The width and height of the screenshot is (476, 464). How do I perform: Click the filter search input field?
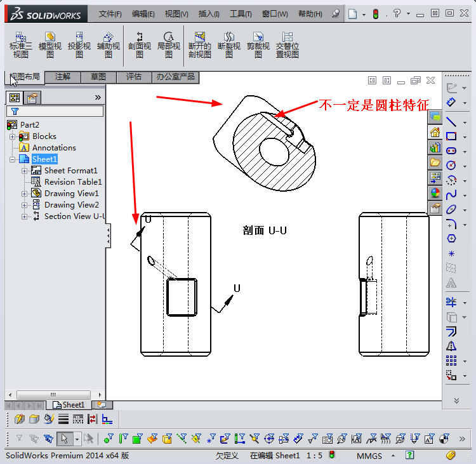coord(58,111)
